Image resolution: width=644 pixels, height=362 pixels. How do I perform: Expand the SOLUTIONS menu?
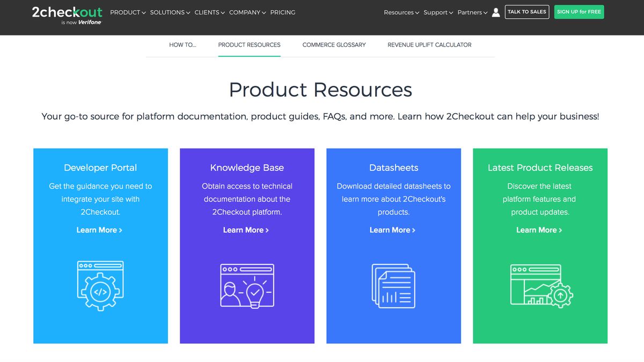click(x=167, y=12)
